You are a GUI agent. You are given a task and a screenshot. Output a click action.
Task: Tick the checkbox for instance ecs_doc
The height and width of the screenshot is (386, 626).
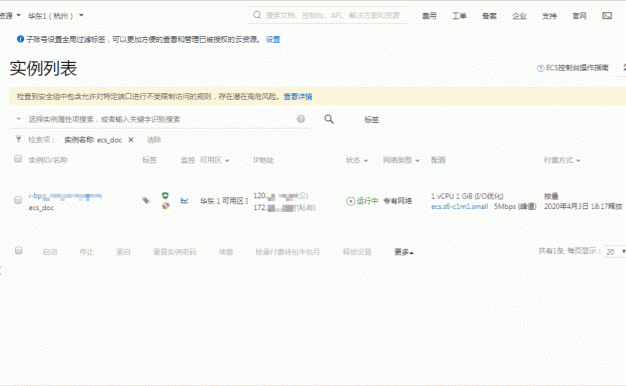pyautogui.click(x=18, y=200)
